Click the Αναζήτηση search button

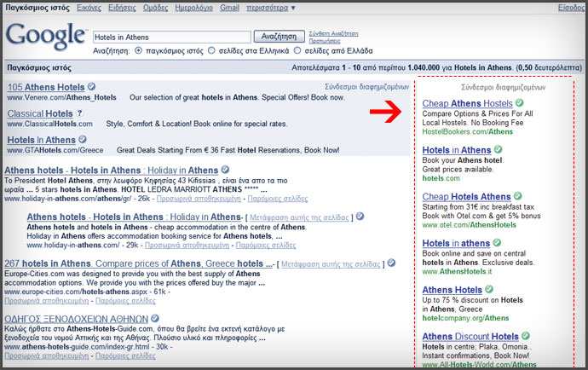point(279,37)
